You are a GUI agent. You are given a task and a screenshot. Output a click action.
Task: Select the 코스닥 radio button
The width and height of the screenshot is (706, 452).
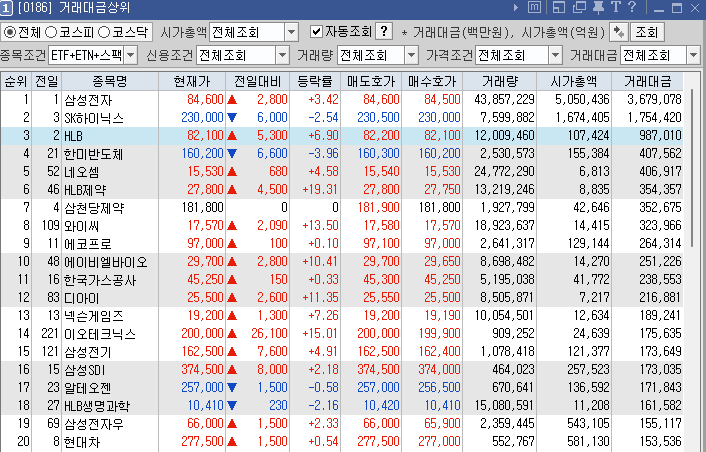point(104,32)
